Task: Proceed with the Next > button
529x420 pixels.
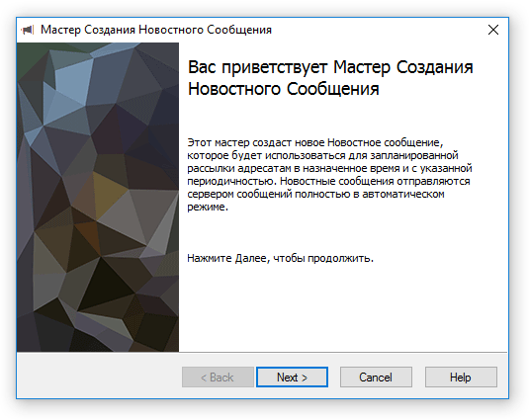Action: pos(292,378)
